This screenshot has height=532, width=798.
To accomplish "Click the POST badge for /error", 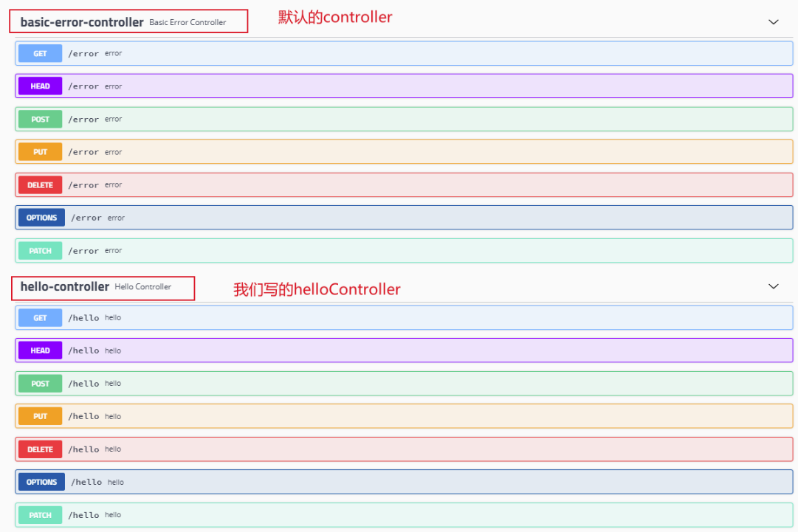I will pyautogui.click(x=40, y=119).
